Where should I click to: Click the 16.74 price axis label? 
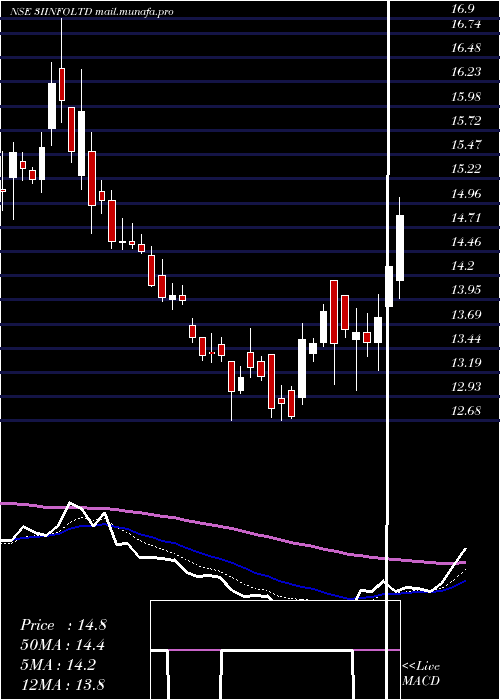click(x=466, y=25)
